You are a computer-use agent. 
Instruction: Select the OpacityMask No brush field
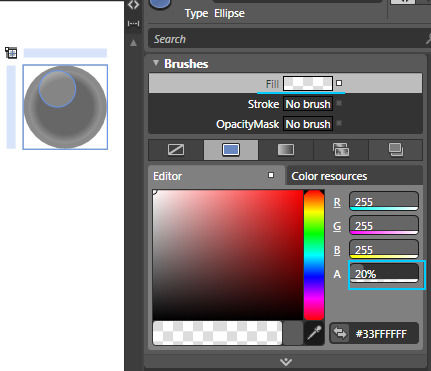coord(308,124)
